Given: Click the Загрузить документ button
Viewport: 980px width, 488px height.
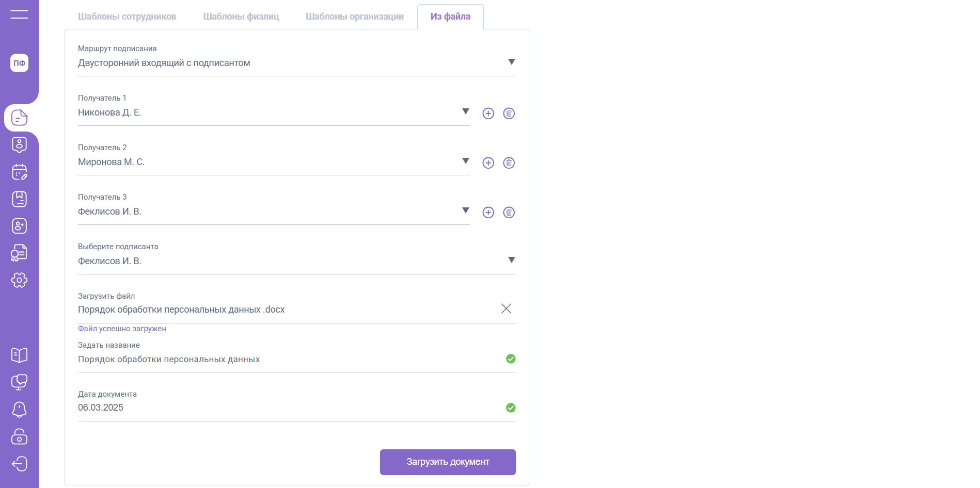Looking at the screenshot, I should [448, 462].
